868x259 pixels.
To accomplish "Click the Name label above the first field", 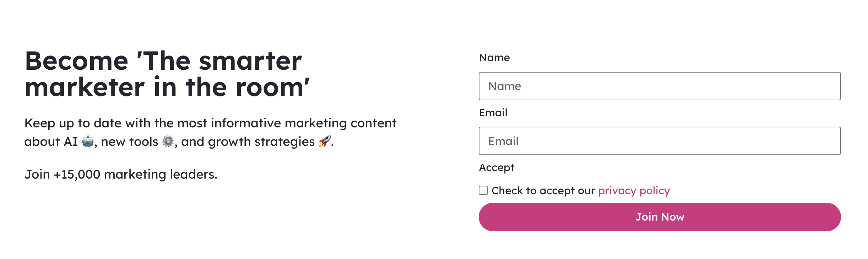I will [x=495, y=58].
